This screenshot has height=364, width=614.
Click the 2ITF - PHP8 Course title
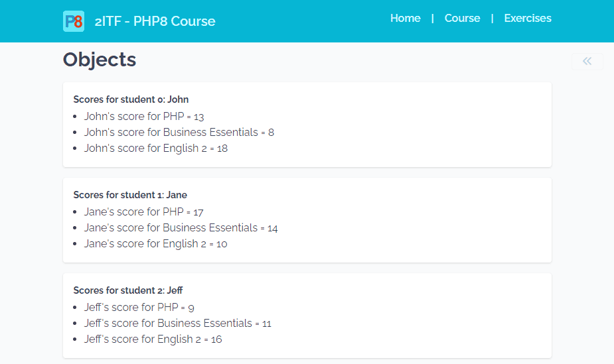155,21
